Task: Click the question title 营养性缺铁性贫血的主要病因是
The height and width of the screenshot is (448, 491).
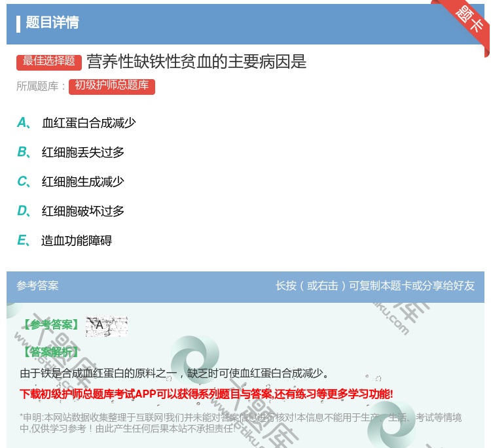Action: point(196,61)
